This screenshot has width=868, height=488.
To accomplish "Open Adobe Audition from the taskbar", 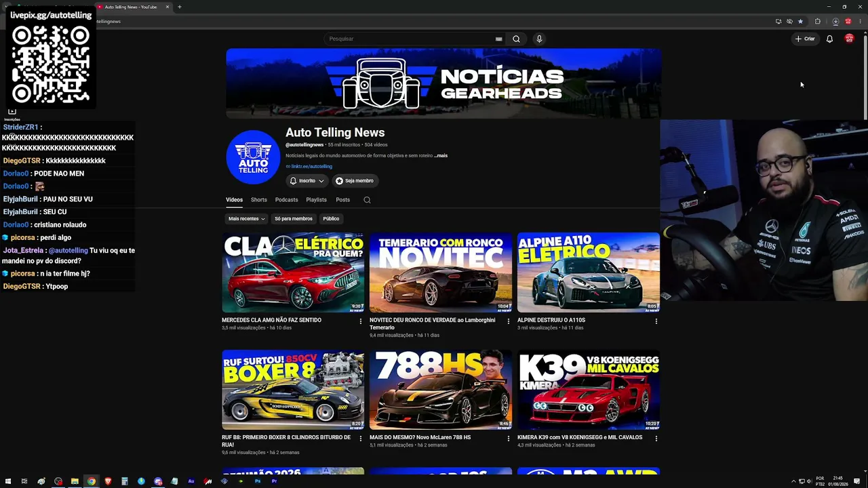I will (191, 481).
